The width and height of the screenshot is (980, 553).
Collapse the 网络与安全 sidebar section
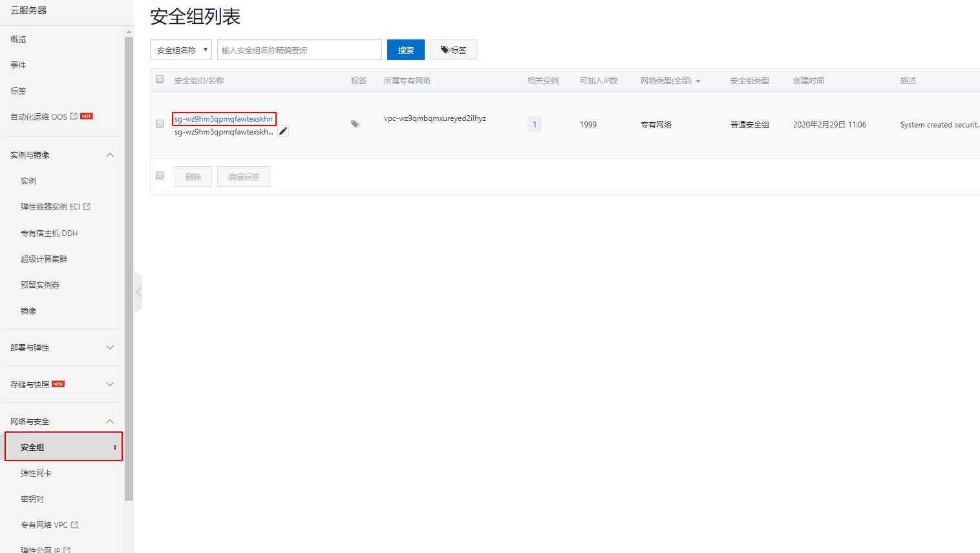coord(110,422)
